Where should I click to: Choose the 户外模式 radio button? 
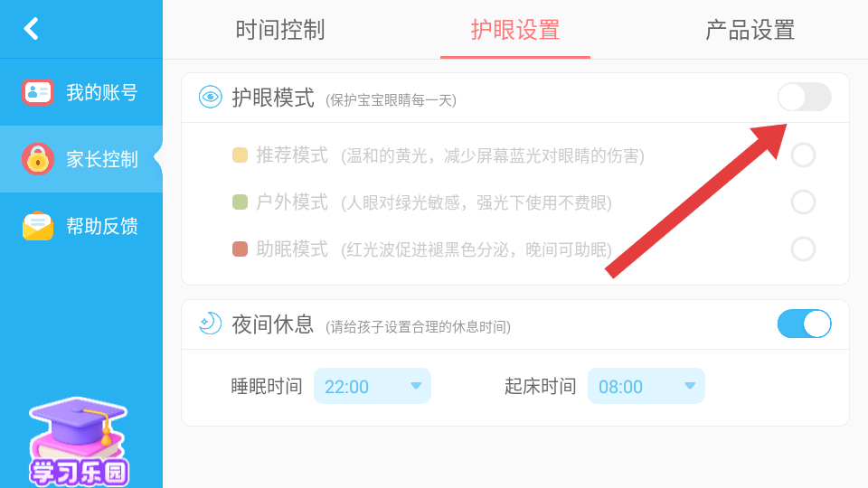pos(803,202)
